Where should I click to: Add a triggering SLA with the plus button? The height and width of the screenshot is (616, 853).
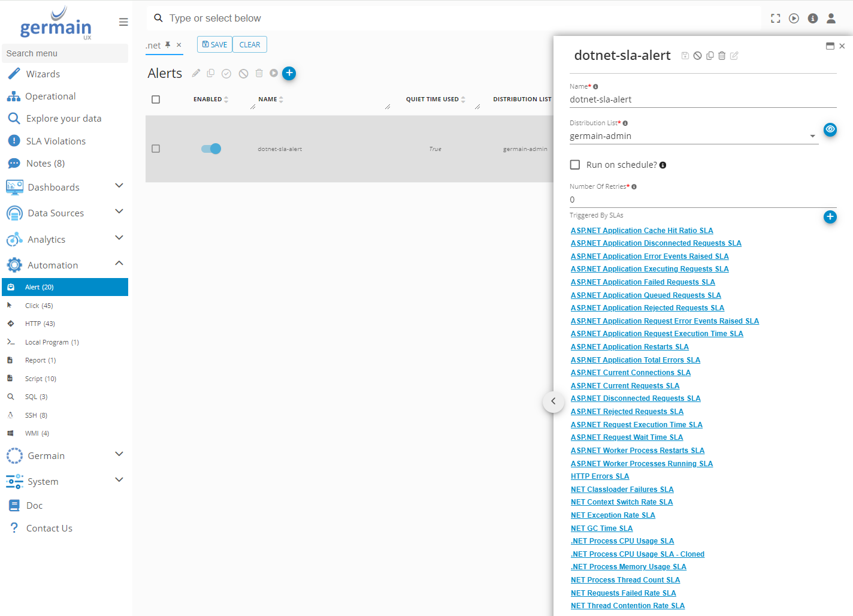tap(830, 217)
